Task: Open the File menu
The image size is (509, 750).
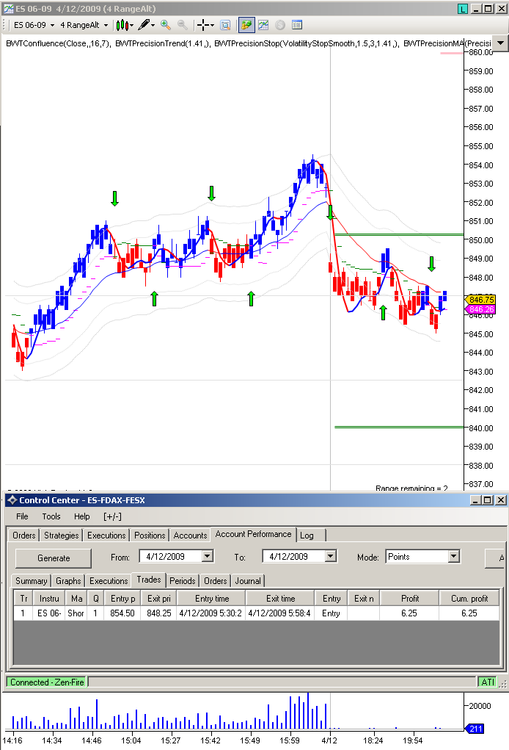Action: [22, 517]
